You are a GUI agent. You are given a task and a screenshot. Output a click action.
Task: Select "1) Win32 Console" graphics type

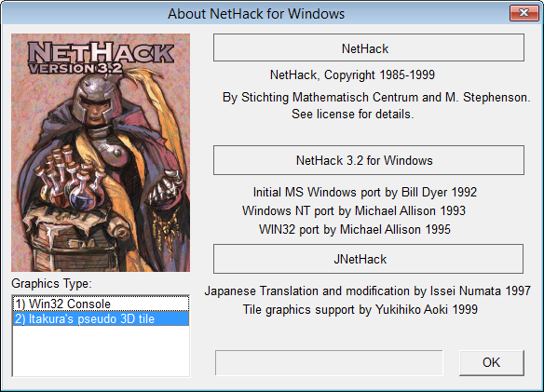[101, 304]
